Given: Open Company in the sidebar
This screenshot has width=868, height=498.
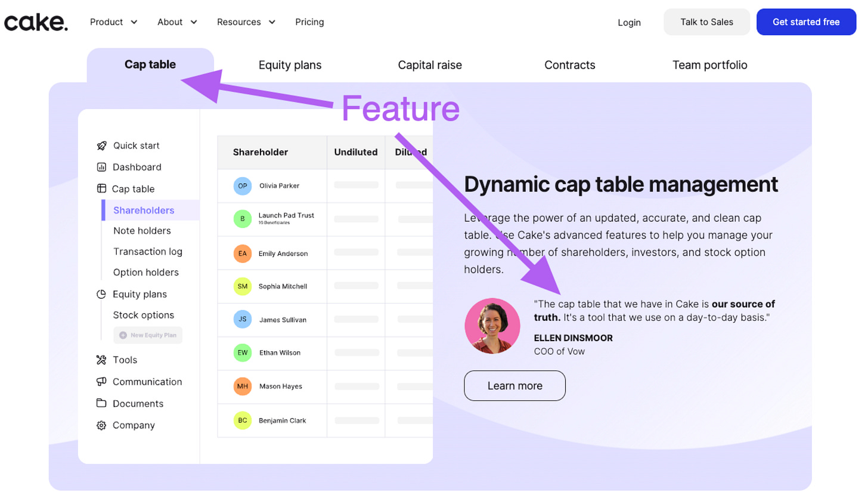Looking at the screenshot, I should tap(125, 425).
